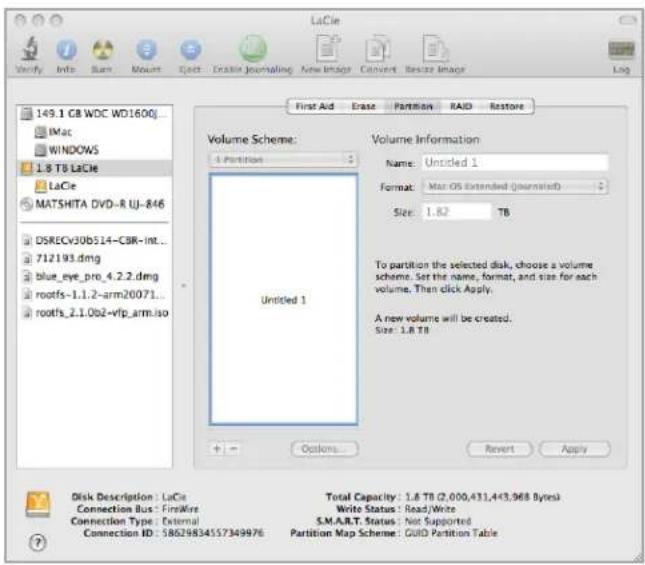Open the Format dropdown menu
The height and width of the screenshot is (565, 645).
tap(515, 186)
